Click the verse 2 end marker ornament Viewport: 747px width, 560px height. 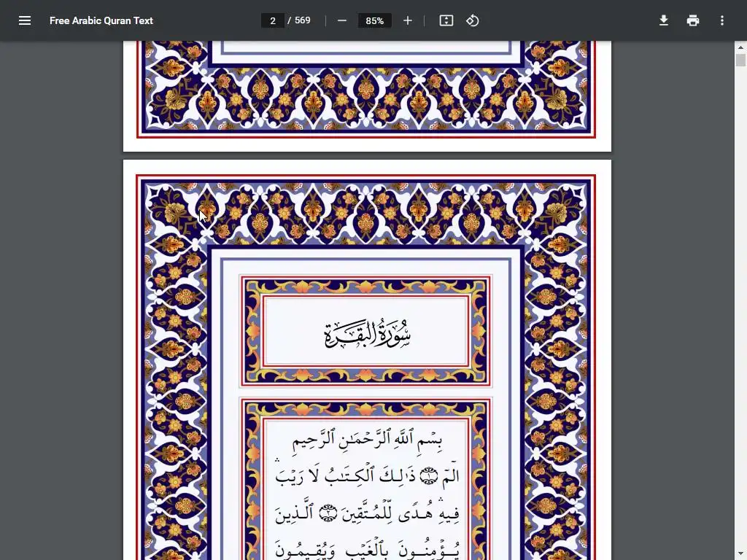pyautogui.click(x=328, y=513)
